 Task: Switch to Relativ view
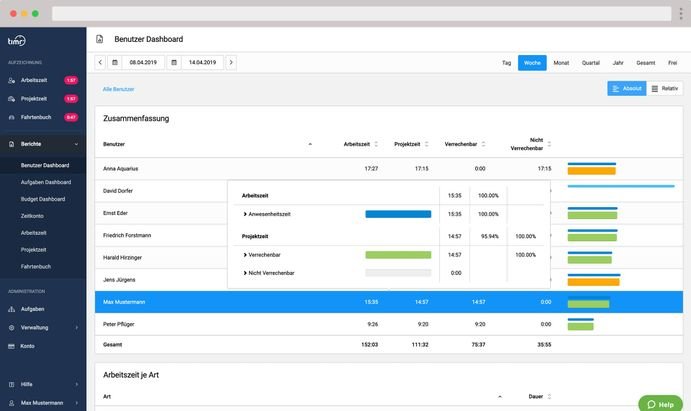(665, 89)
